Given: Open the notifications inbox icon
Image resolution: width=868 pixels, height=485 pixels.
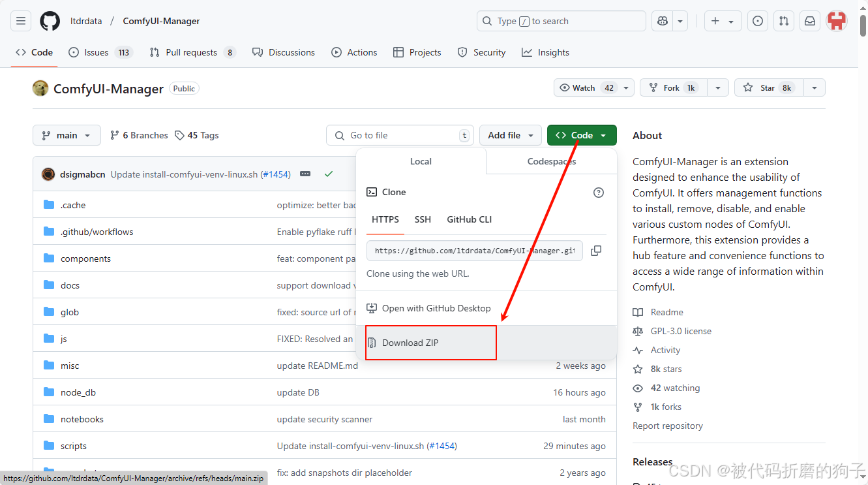Looking at the screenshot, I should (810, 21).
